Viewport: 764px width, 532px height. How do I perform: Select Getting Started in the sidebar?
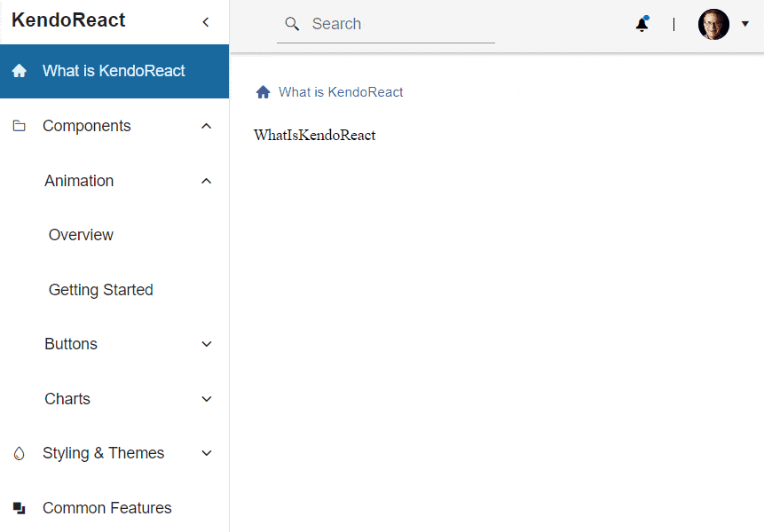[100, 289]
